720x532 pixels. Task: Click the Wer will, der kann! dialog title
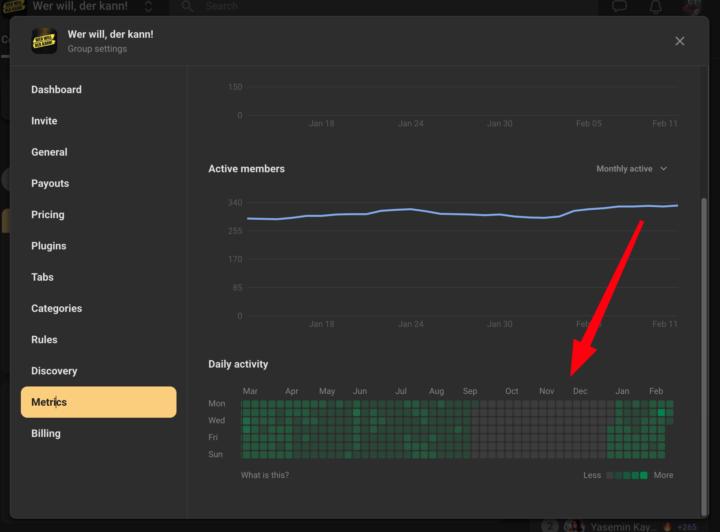pyautogui.click(x=110, y=34)
